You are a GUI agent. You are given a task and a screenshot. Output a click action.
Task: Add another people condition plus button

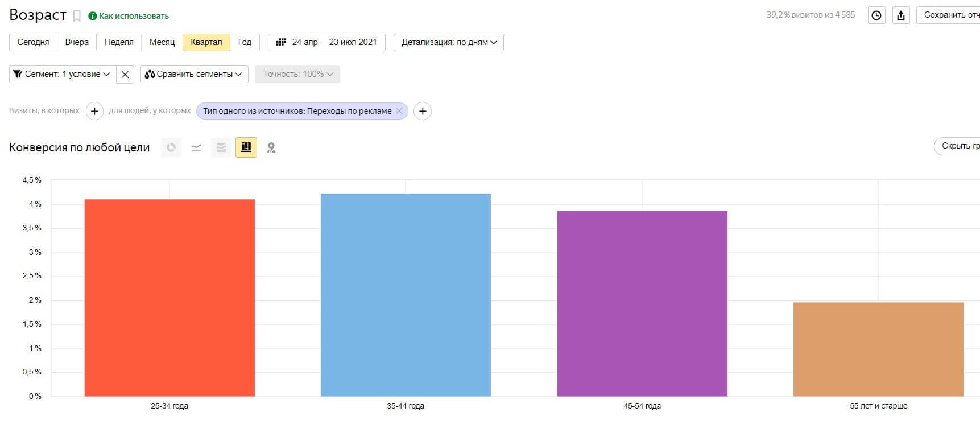click(x=423, y=111)
